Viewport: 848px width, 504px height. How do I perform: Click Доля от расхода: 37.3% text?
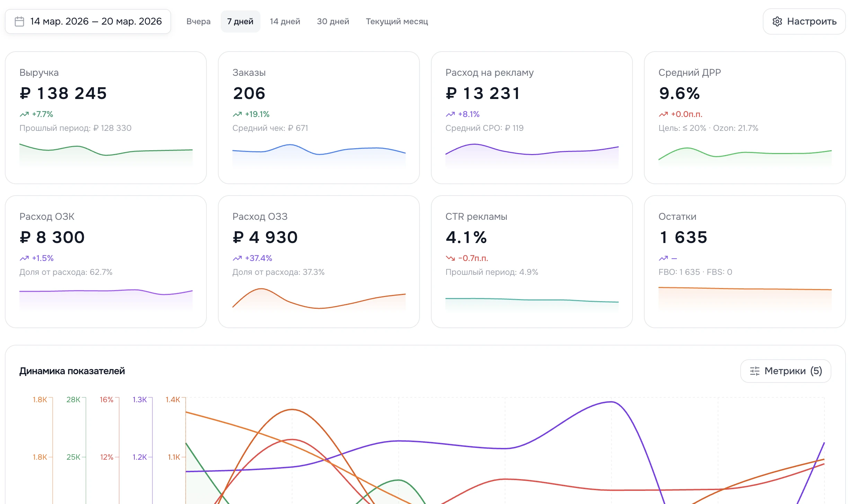point(279,272)
